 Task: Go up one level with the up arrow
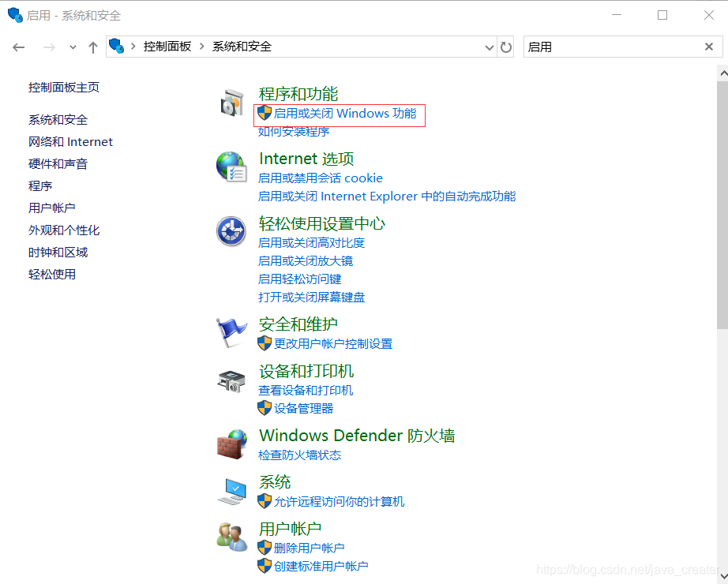pyautogui.click(x=93, y=47)
